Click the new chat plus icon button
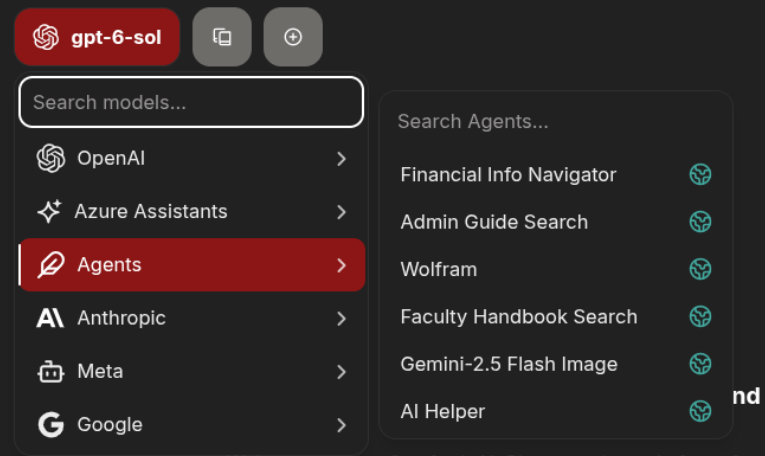Image resolution: width=765 pixels, height=456 pixels. pyautogui.click(x=293, y=37)
